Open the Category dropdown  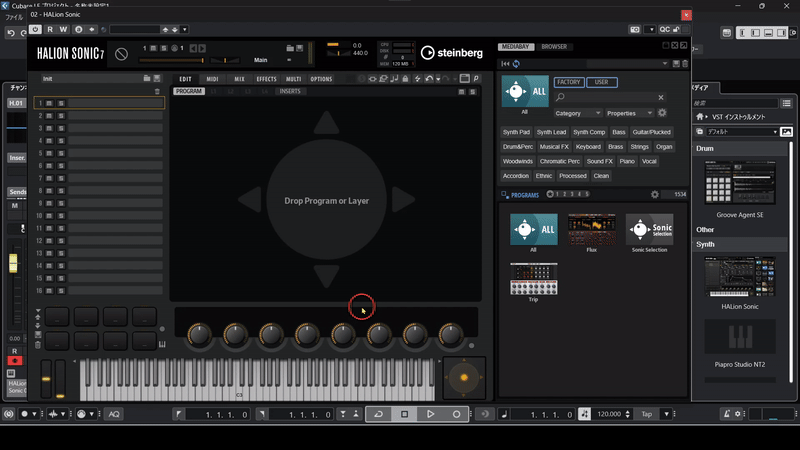coord(578,113)
